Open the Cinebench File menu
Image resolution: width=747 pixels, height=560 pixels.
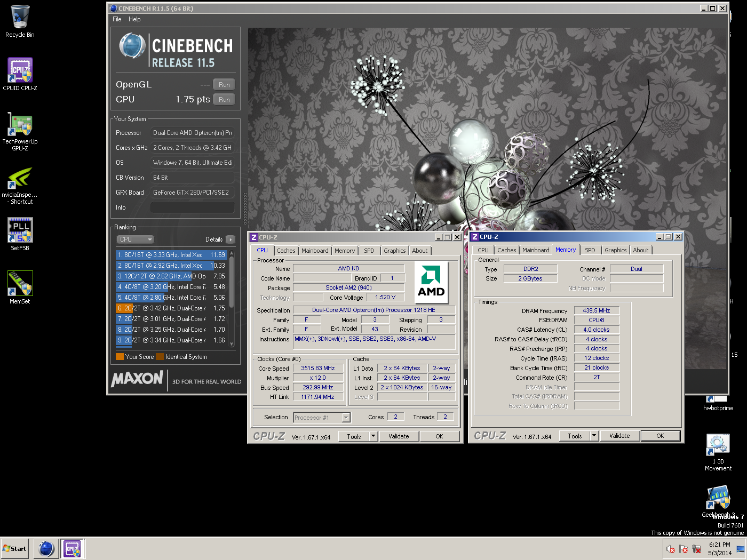[x=117, y=19]
